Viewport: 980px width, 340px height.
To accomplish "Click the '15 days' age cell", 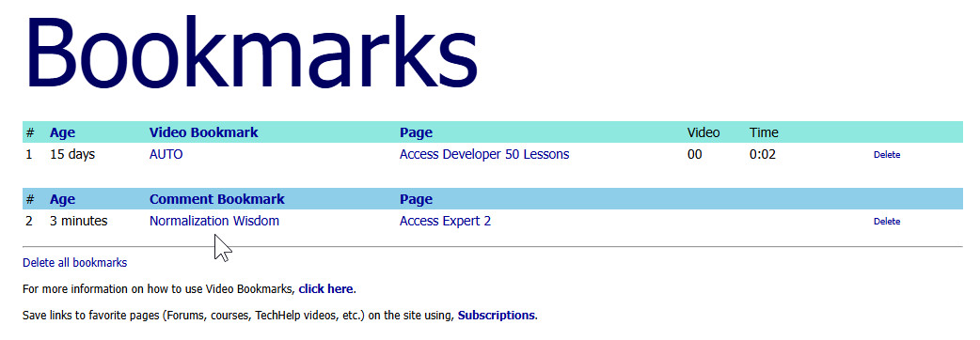I will 72,154.
